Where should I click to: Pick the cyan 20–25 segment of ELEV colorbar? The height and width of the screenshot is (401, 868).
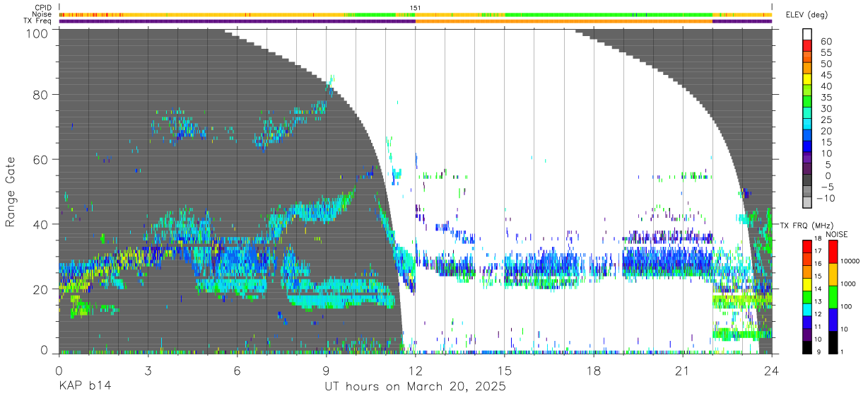tap(807, 125)
